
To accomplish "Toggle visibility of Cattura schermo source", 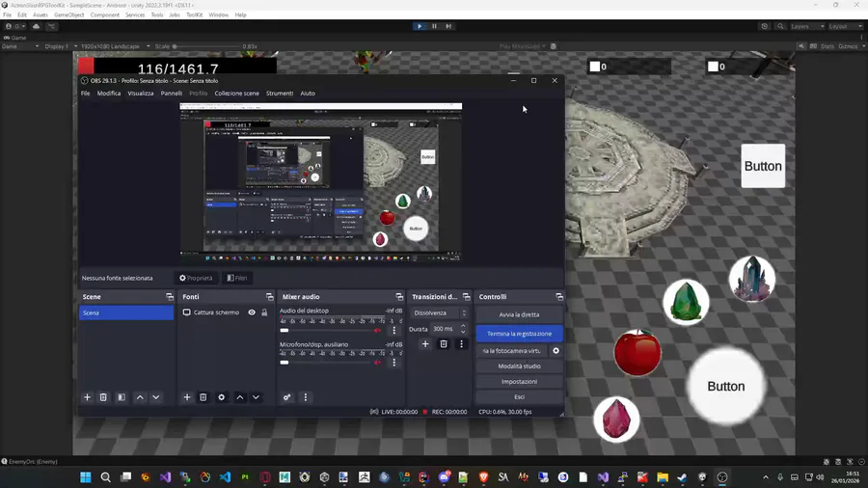I will coord(252,312).
